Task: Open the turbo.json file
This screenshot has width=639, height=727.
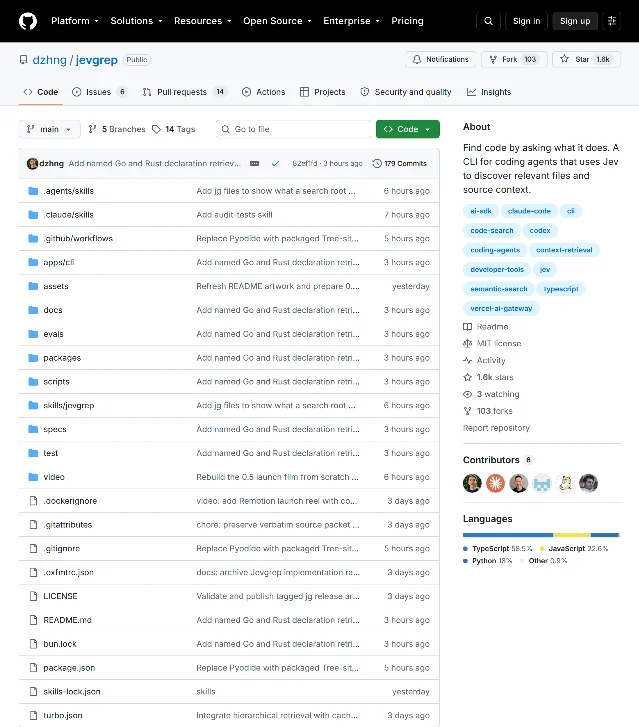Action: (63, 715)
